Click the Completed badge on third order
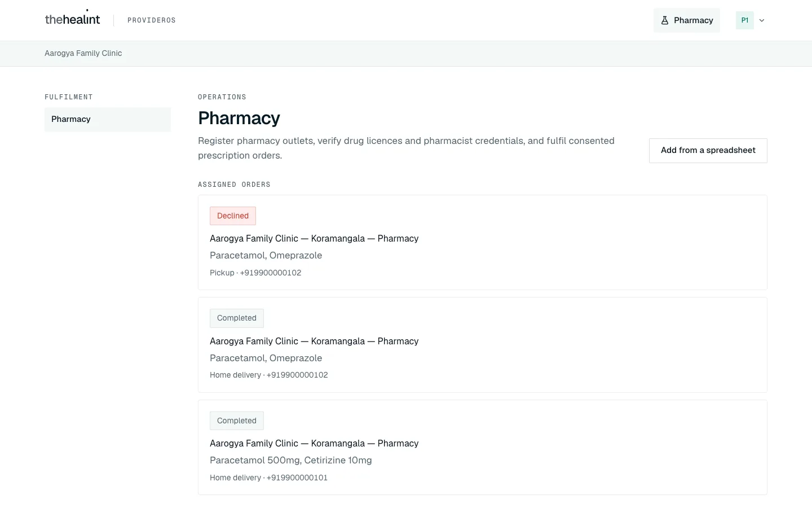Viewport: 812px width, 508px height. [237, 421]
